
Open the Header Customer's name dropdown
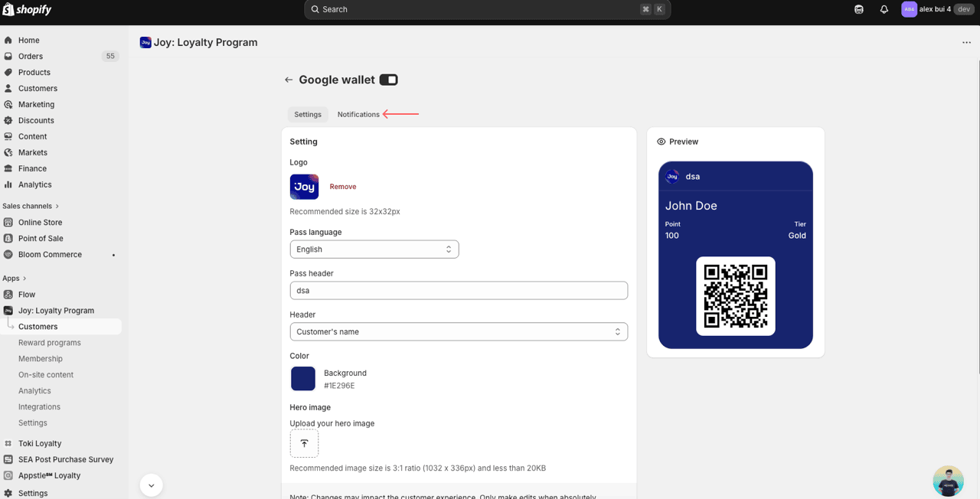tap(459, 332)
